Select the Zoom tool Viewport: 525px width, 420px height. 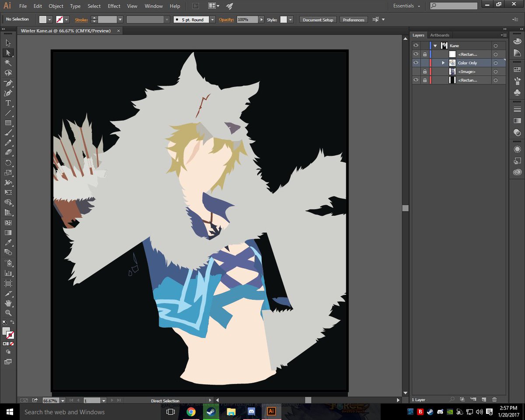8,313
